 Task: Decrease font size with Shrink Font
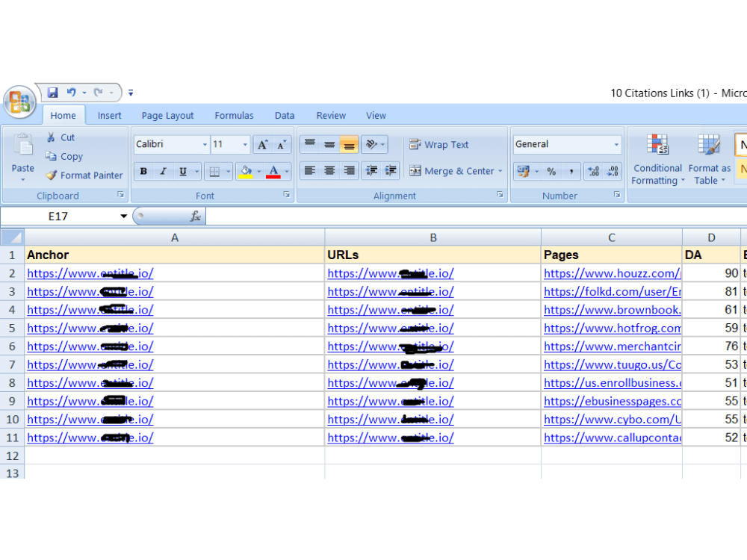click(x=282, y=145)
